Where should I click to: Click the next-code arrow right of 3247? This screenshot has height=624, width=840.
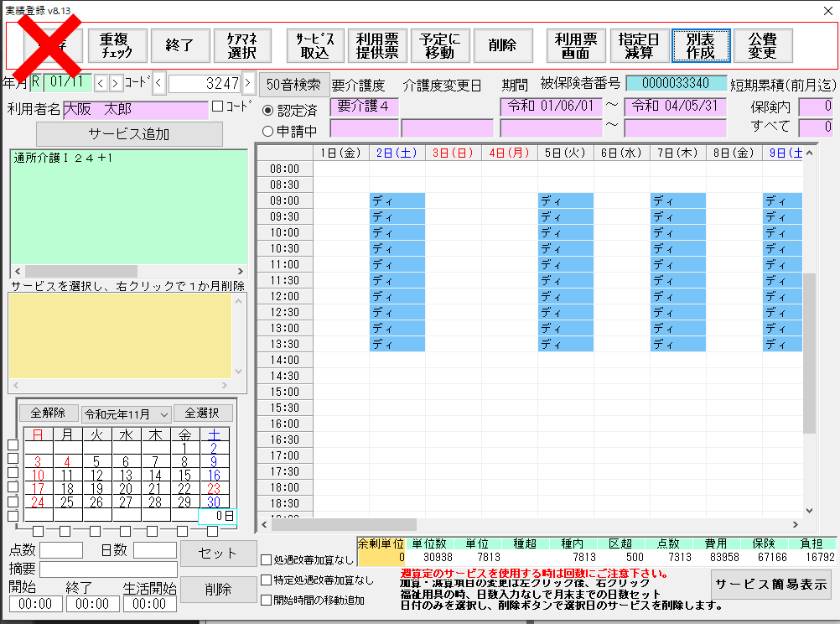click(x=248, y=83)
